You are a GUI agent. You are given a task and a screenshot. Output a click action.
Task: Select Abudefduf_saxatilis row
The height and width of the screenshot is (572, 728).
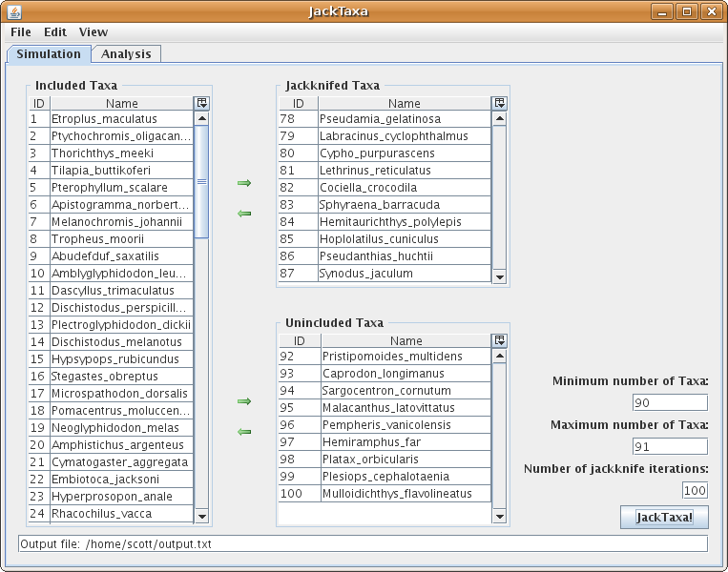click(x=111, y=256)
